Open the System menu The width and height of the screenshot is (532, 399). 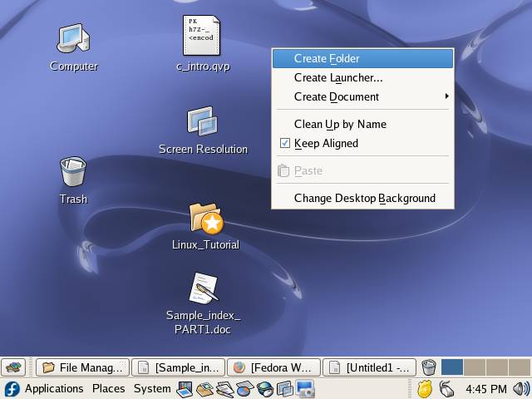pyautogui.click(x=152, y=388)
